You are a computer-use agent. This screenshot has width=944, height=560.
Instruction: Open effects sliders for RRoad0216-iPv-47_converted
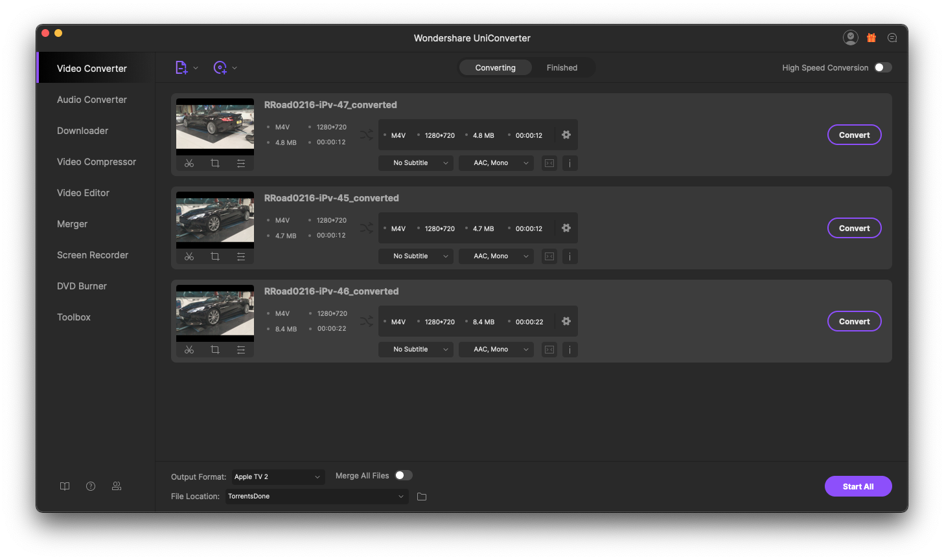pos(241,163)
